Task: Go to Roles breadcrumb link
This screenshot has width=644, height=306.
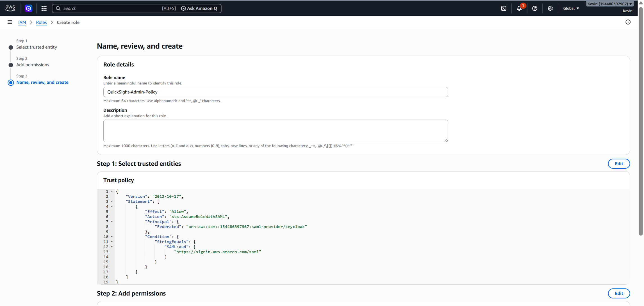Action: pos(41,22)
